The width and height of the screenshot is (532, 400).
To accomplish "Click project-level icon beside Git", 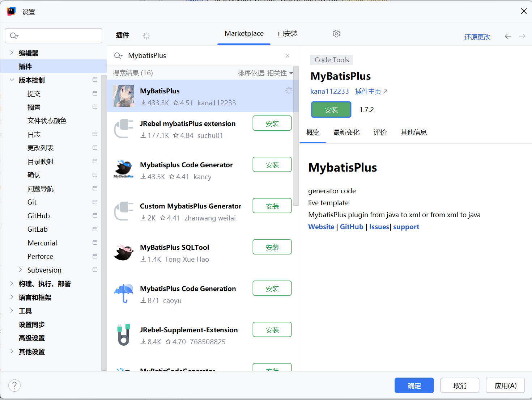I will [95, 202].
